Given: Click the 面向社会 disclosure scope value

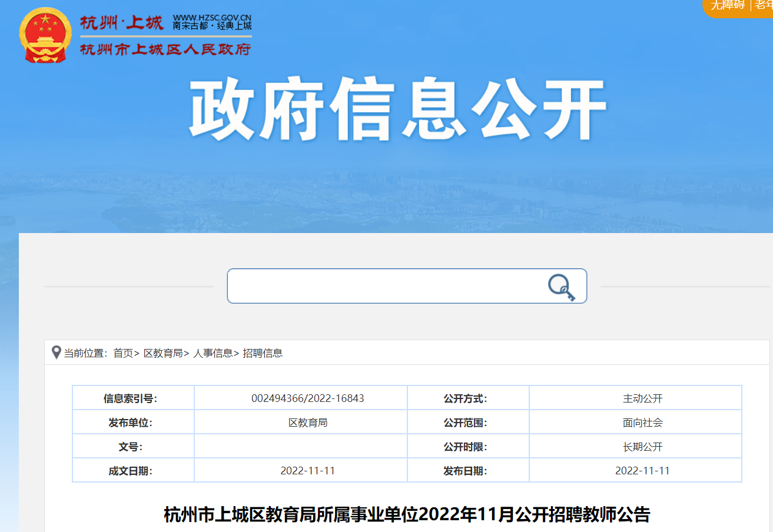Looking at the screenshot, I should (642, 423).
